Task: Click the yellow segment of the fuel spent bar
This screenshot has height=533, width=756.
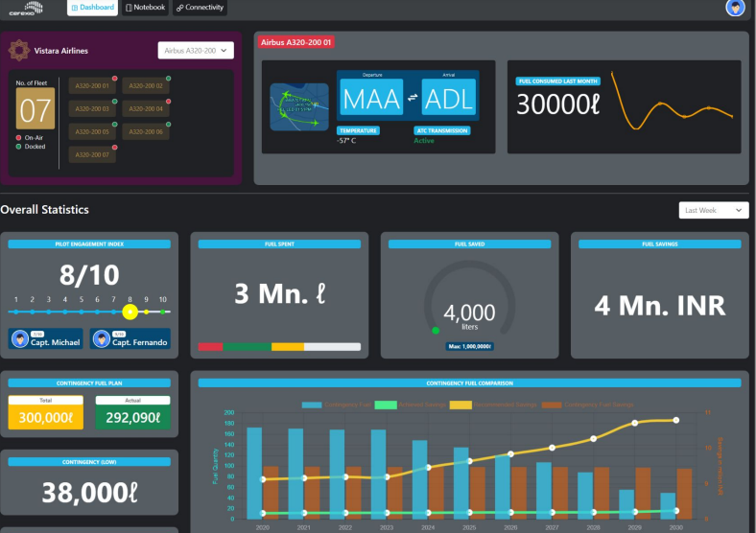Action: click(x=288, y=346)
